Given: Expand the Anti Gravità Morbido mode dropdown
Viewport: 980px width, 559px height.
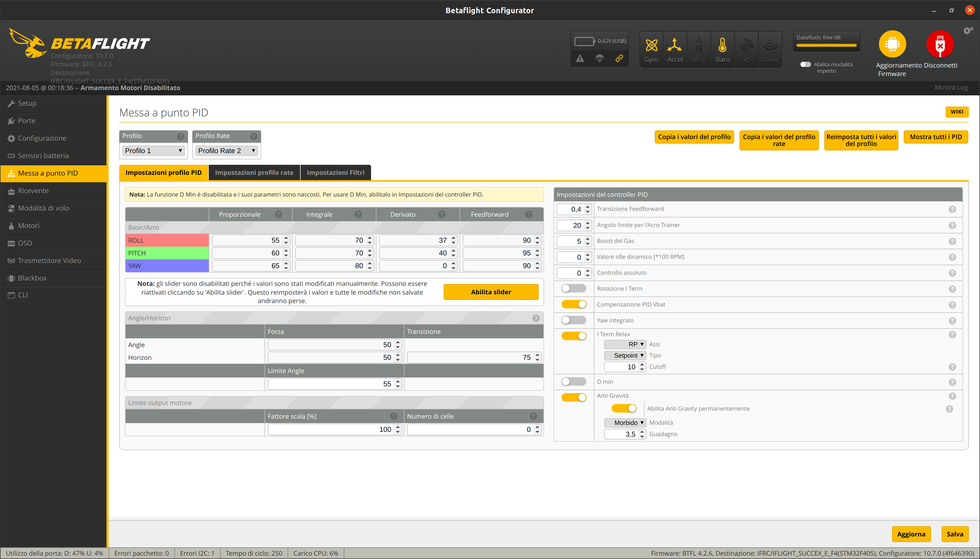Looking at the screenshot, I should click(625, 423).
